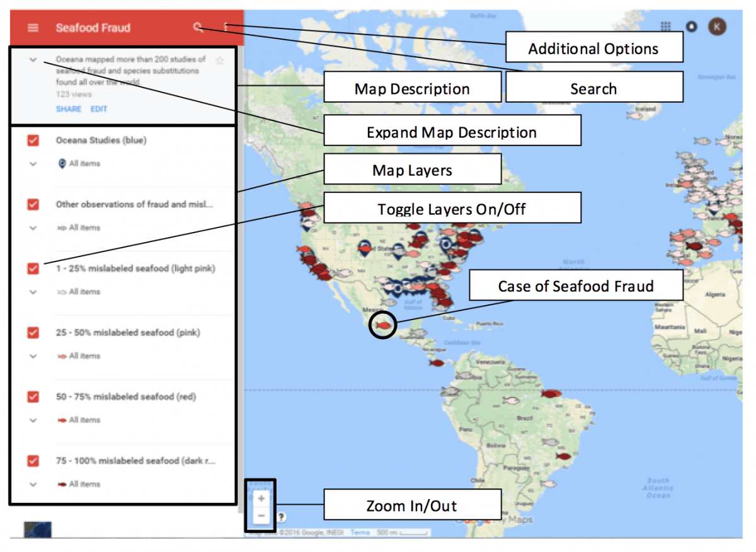This screenshot has height=552, width=756.
Task: Click the fish icon under Other observations layer
Action: click(x=62, y=228)
